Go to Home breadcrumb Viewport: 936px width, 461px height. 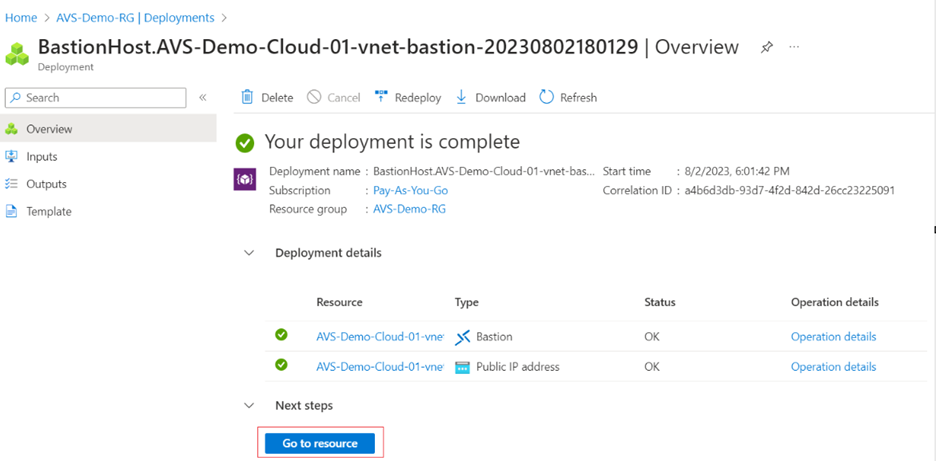click(x=21, y=18)
